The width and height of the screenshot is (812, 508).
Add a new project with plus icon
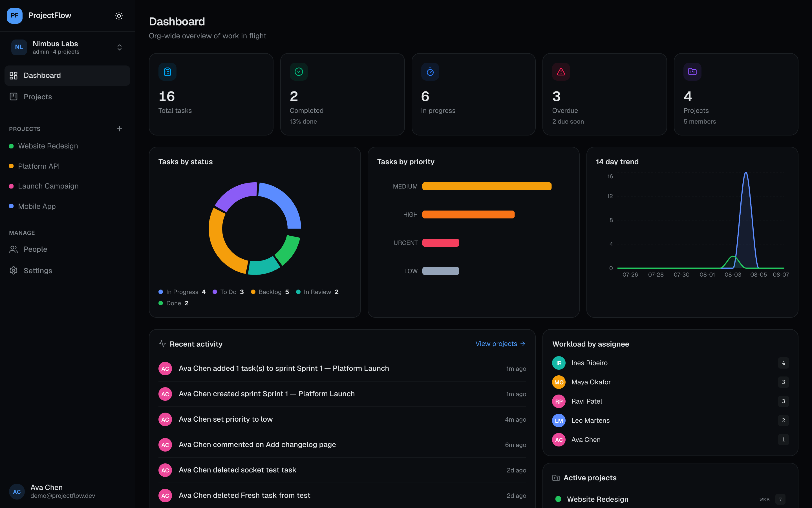(x=120, y=129)
